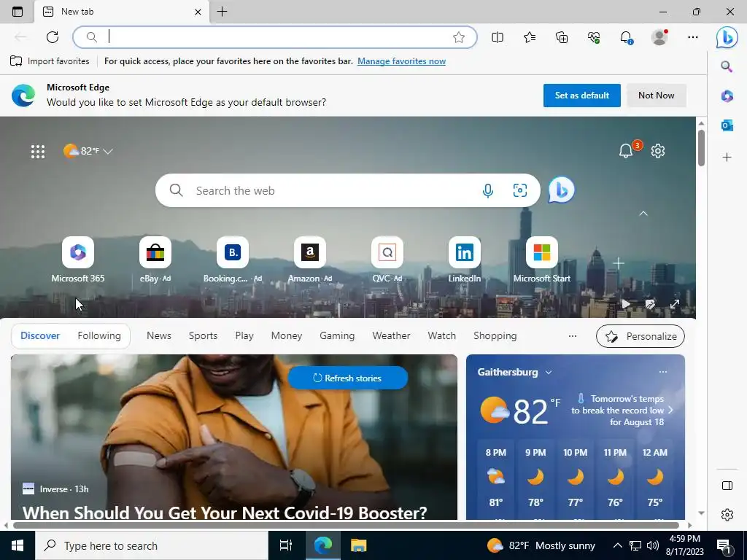Open the Manage favorites now link
This screenshot has width=747, height=560.
401,61
